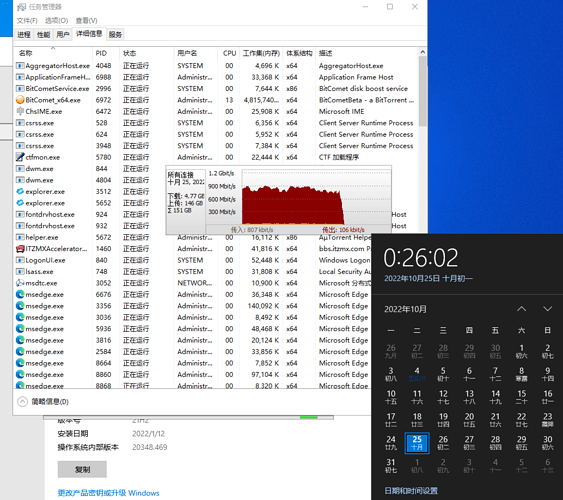This screenshot has height=500, width=563.
Task: Click the LogonUI.exe process icon
Action: coord(20,260)
